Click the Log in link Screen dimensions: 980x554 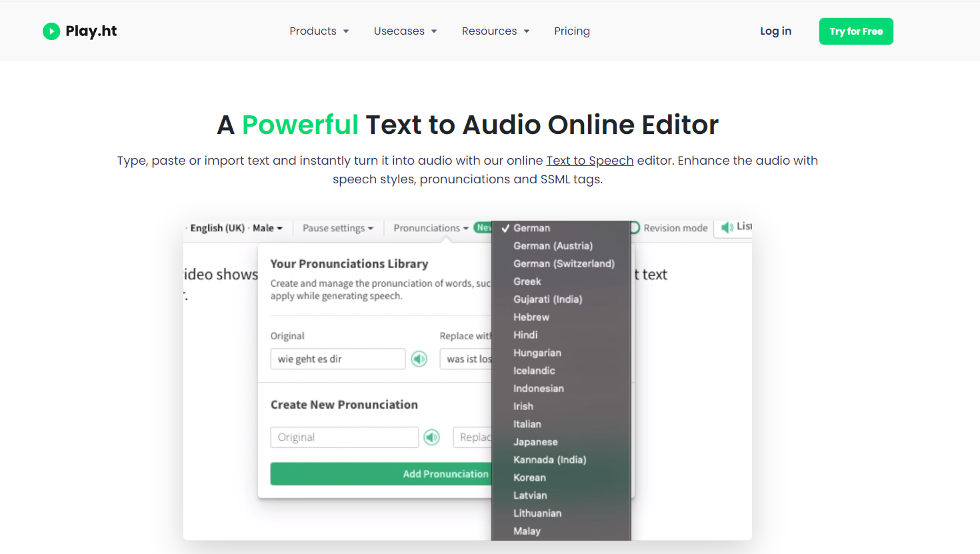(775, 31)
